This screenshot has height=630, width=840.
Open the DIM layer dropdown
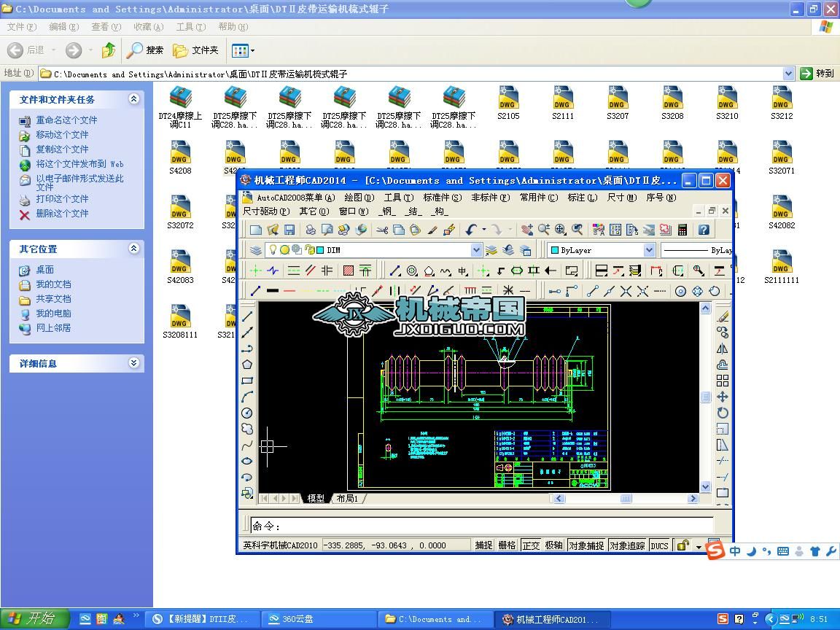[476, 250]
